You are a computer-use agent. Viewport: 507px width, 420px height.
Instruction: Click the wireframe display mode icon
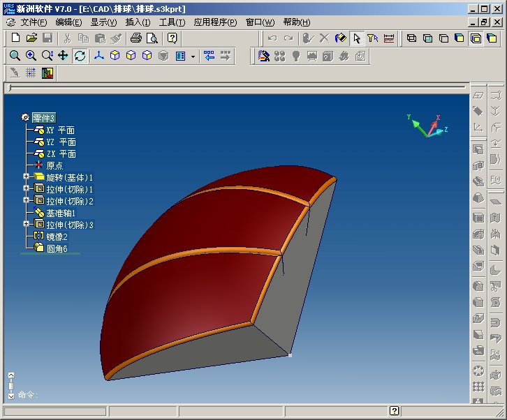pyautogui.click(x=411, y=38)
